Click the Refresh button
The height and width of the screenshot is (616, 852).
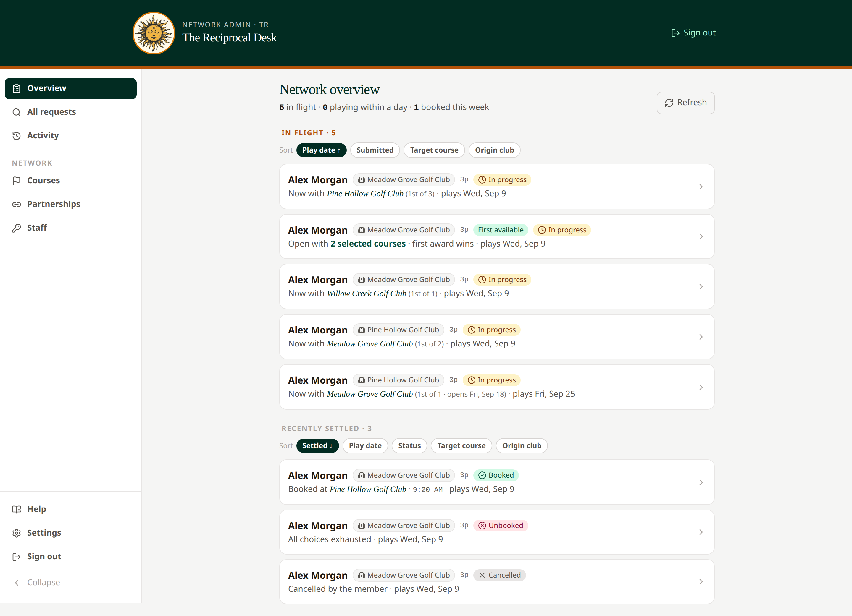click(x=685, y=103)
